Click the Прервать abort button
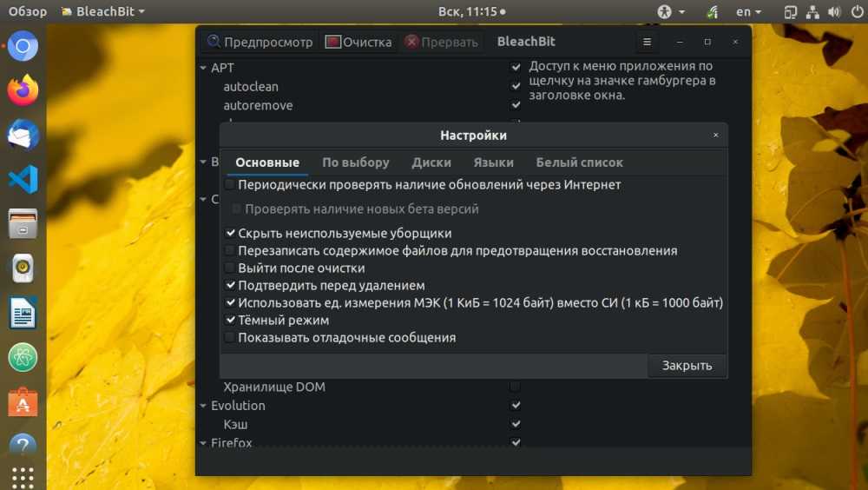 pos(441,42)
